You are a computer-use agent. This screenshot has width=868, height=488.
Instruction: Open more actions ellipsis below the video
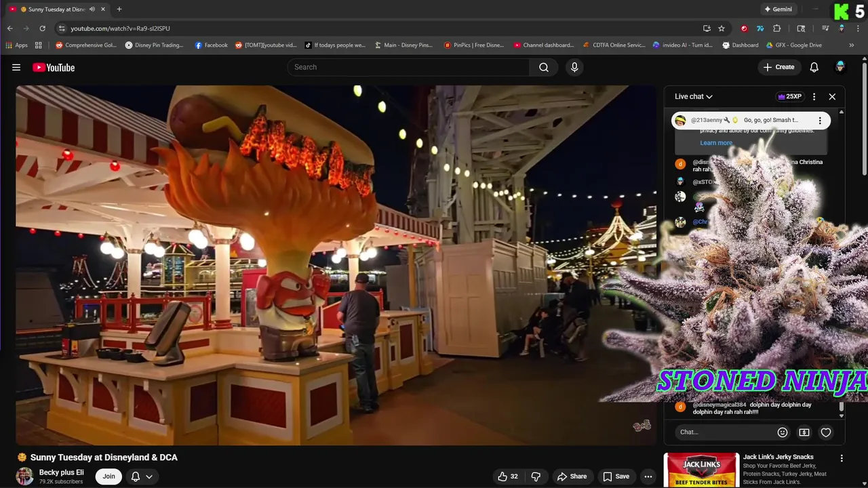pos(648,476)
